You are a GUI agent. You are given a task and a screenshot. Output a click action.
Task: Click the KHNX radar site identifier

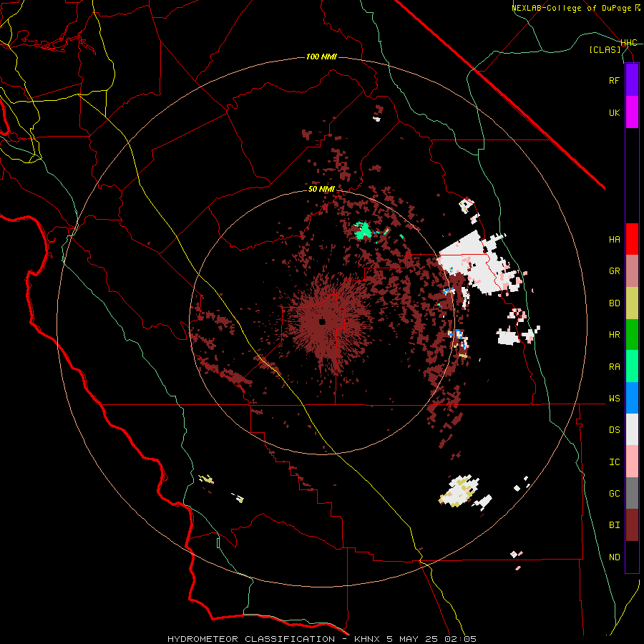(x=368, y=639)
